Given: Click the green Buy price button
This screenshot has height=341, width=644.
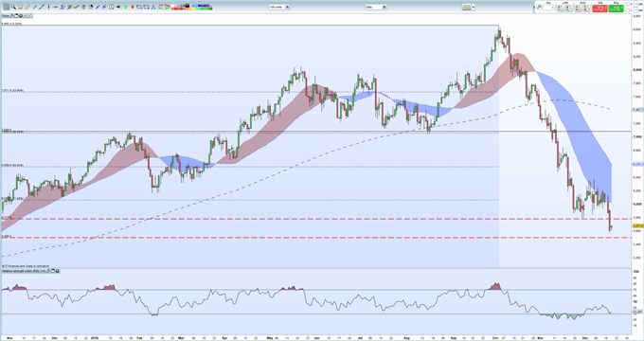Looking at the screenshot, I should pyautogui.click(x=617, y=9).
